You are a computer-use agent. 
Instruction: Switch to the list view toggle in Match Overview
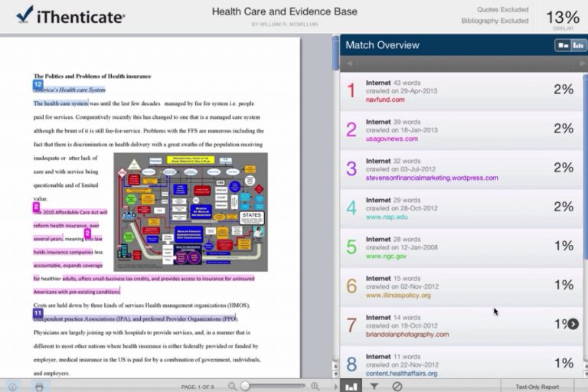click(563, 45)
